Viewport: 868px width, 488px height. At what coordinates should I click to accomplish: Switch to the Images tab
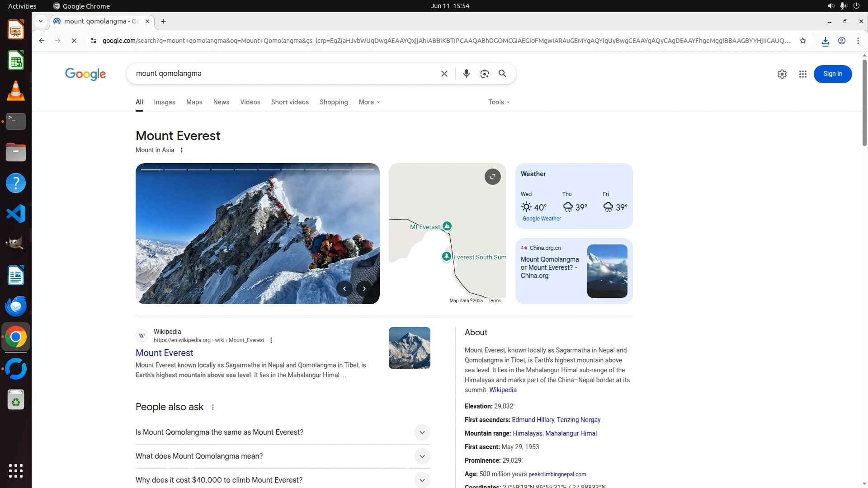[164, 102]
